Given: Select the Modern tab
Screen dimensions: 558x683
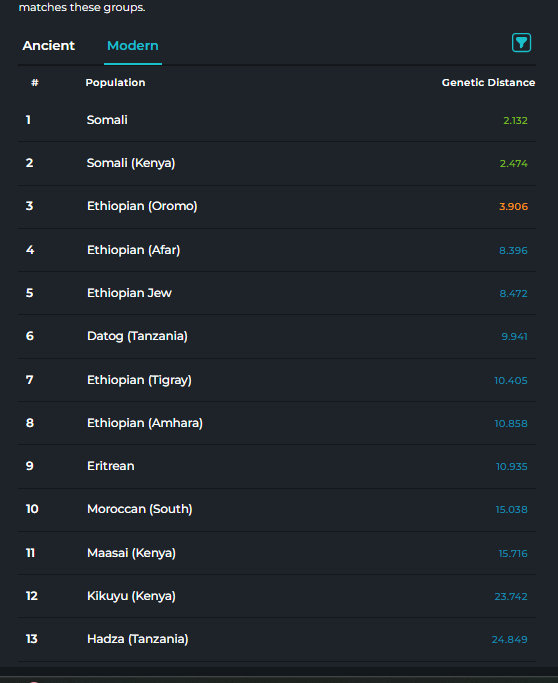Looking at the screenshot, I should [x=133, y=46].
